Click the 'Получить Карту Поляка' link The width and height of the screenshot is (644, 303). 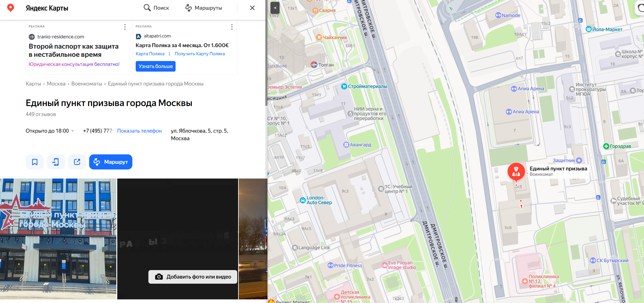(200, 54)
